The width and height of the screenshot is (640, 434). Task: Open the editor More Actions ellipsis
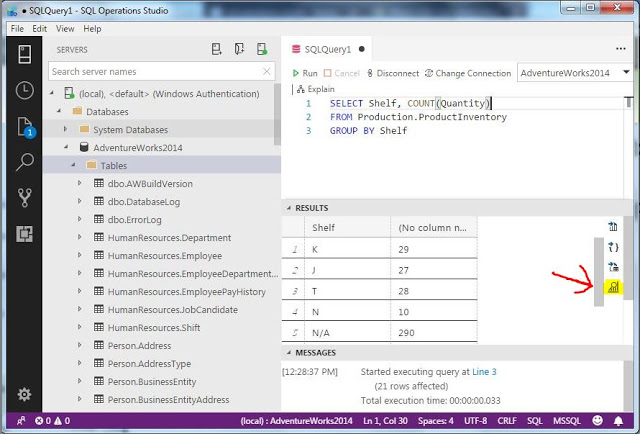click(620, 49)
